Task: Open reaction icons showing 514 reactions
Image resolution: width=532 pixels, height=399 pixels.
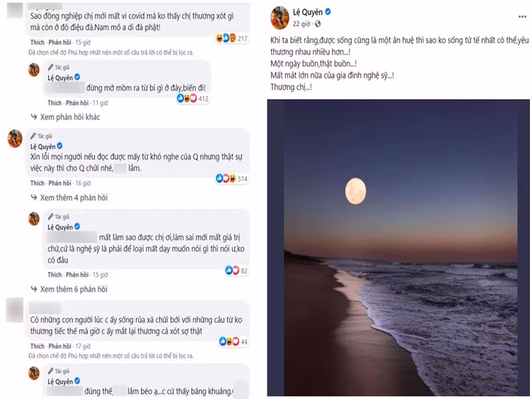Action: coord(223,178)
